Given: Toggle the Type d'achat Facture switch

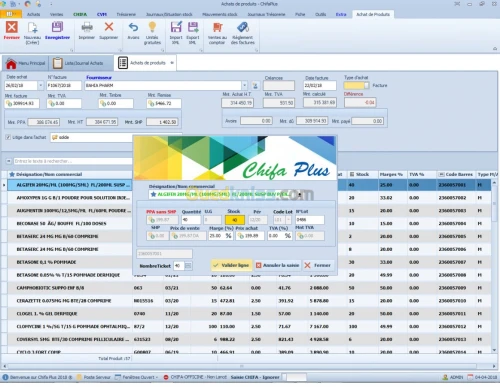Looking at the screenshot, I should coord(356,86).
